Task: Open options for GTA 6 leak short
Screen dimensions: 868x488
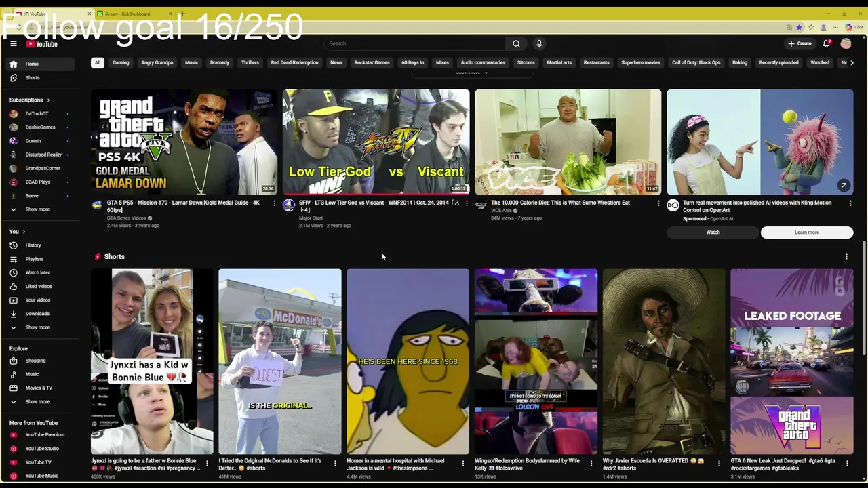Action: pyautogui.click(x=846, y=464)
